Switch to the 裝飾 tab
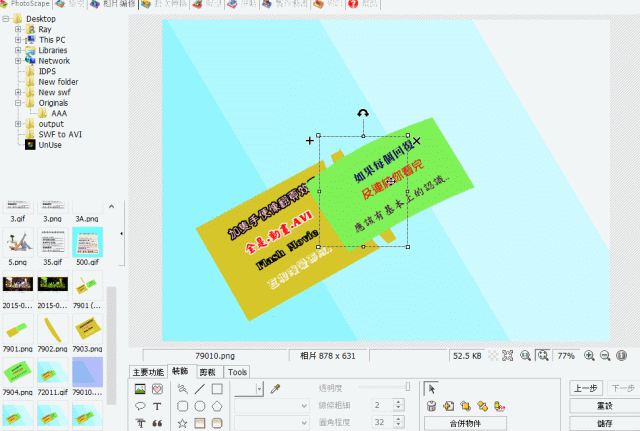The width and height of the screenshot is (640, 431). [180, 371]
